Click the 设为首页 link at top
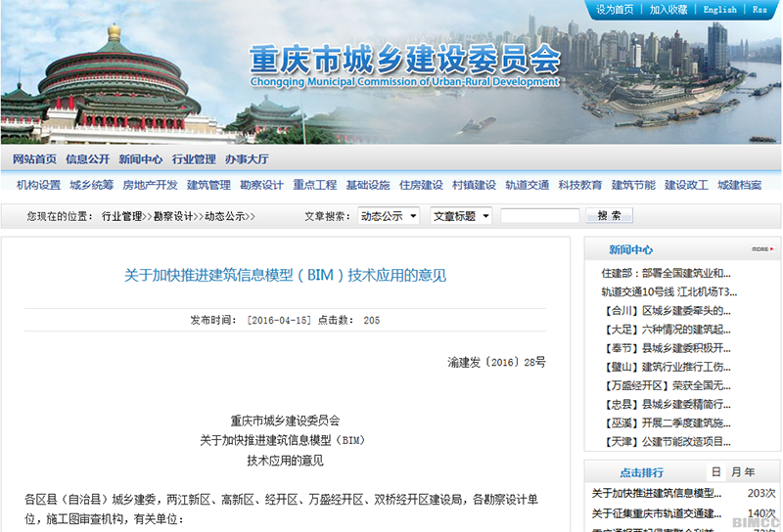Screen dimensions: 783x532 click(615, 10)
